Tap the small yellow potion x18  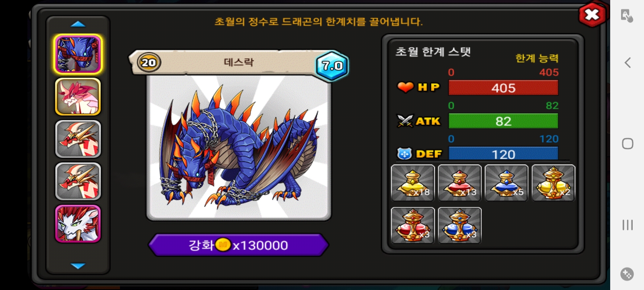click(413, 183)
